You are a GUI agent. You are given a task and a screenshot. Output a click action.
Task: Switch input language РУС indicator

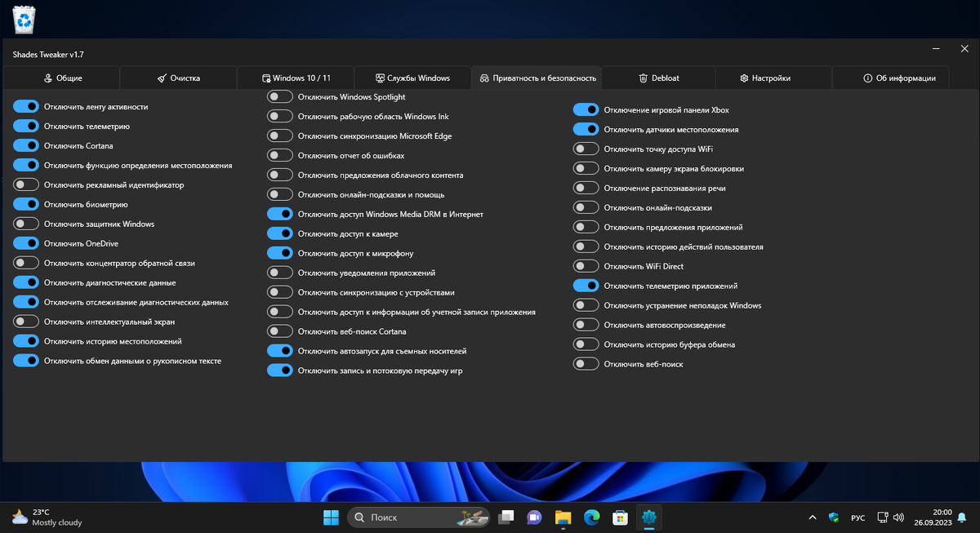tap(858, 517)
